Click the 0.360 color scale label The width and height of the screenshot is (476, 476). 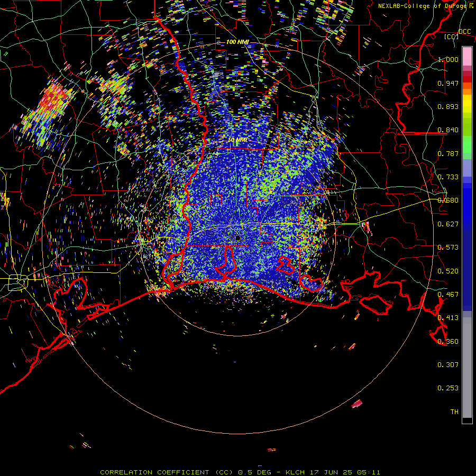coord(448,342)
